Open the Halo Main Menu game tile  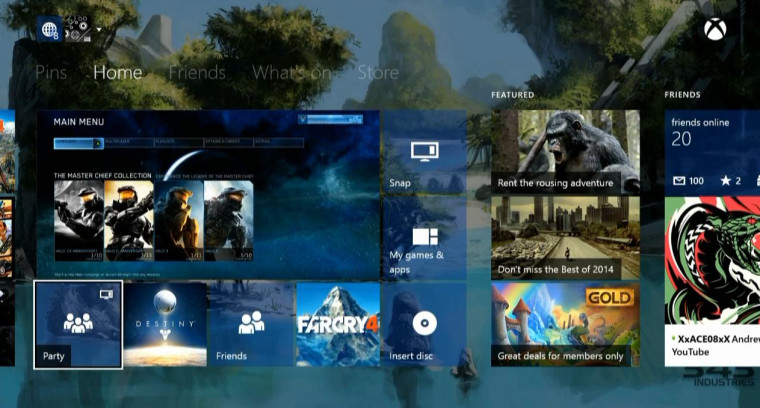pyautogui.click(x=208, y=195)
